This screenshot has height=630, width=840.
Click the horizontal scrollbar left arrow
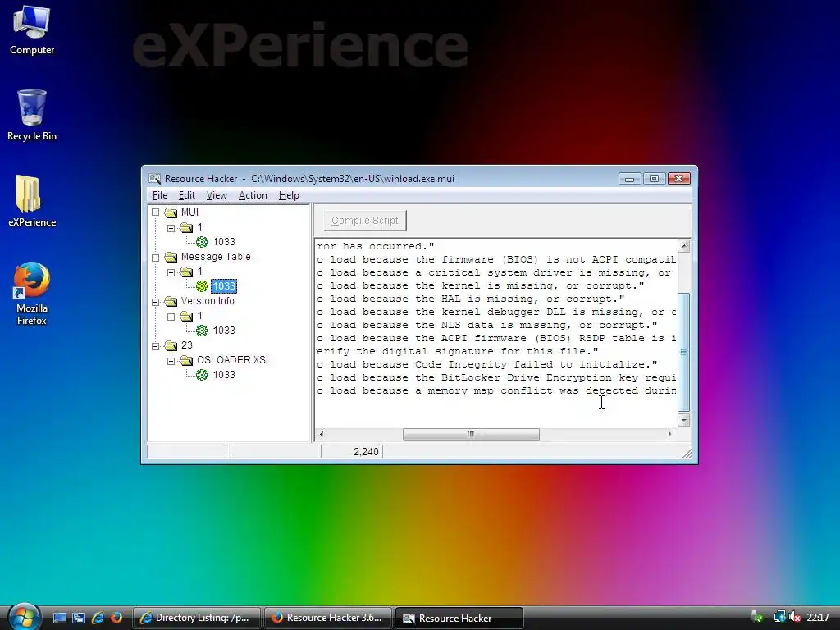[322, 435]
